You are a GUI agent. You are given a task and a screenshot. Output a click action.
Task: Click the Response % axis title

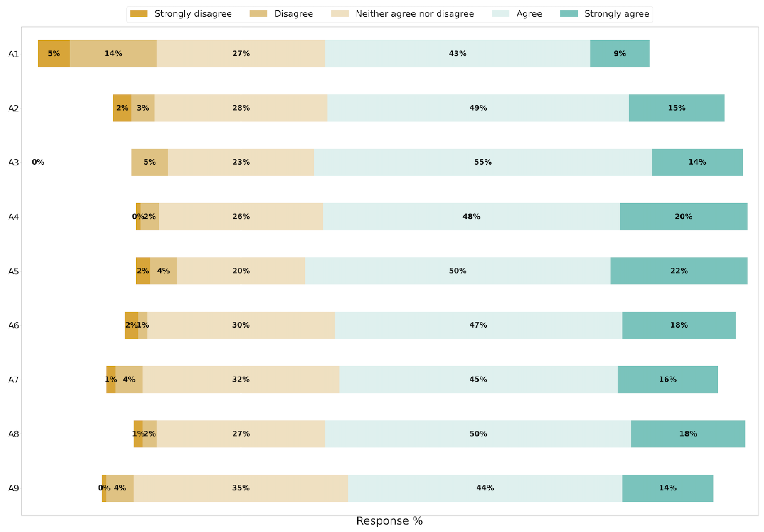click(389, 521)
